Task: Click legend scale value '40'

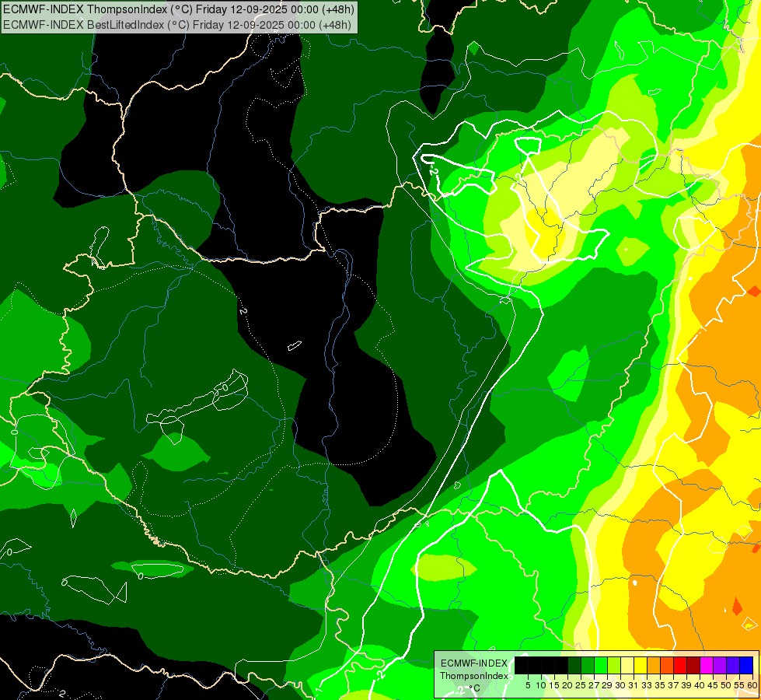Action: 700,685
